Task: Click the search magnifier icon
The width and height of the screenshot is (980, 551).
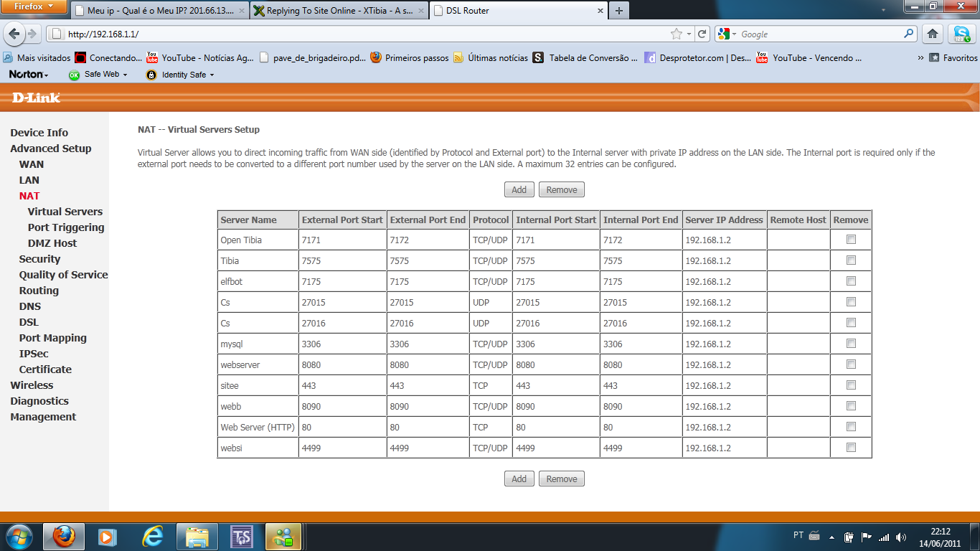Action: tap(909, 34)
